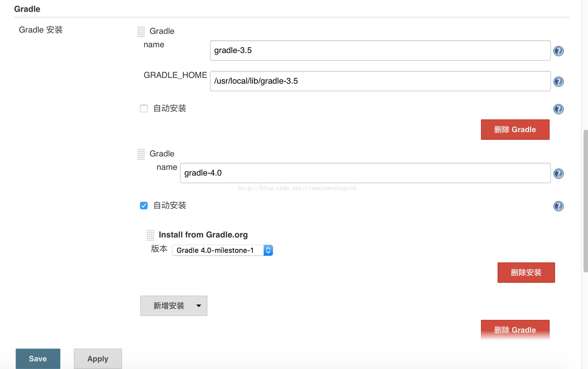
Task: Click the Gradle 安装 label
Action: (41, 30)
